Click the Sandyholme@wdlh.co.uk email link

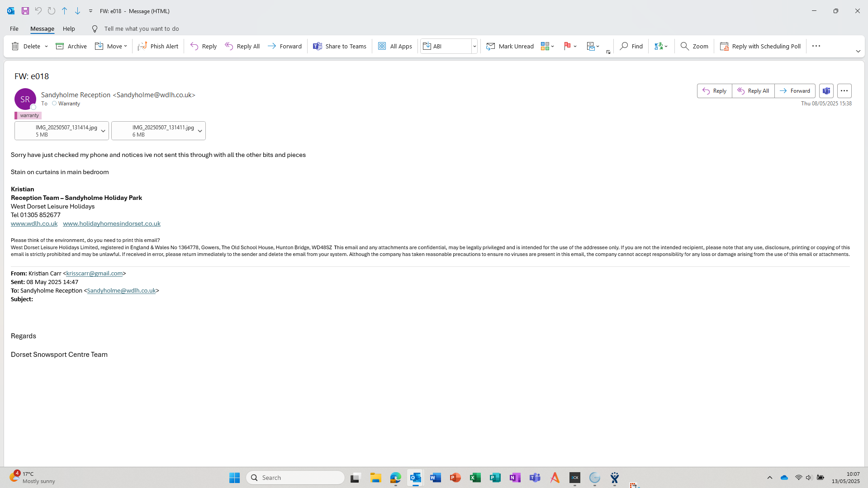coord(121,290)
